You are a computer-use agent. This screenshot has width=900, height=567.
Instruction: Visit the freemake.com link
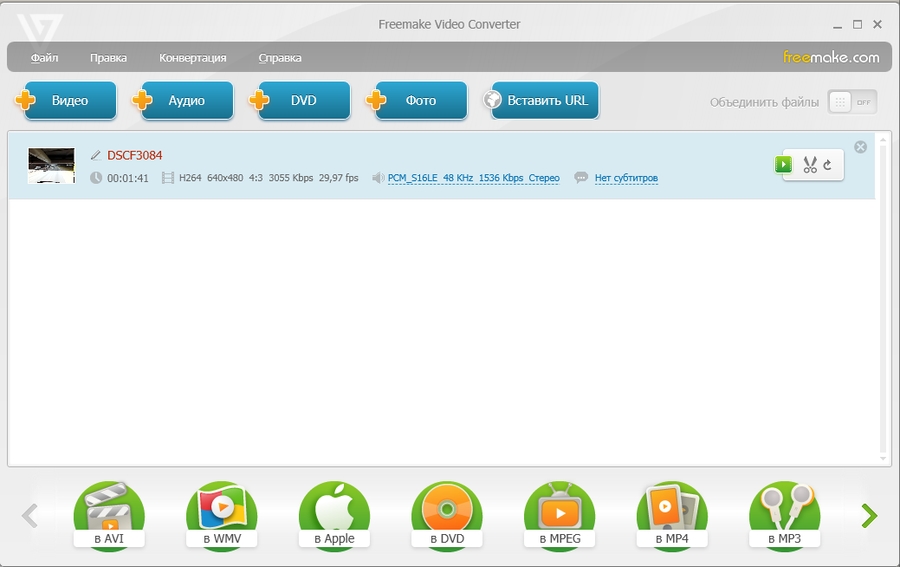831,57
